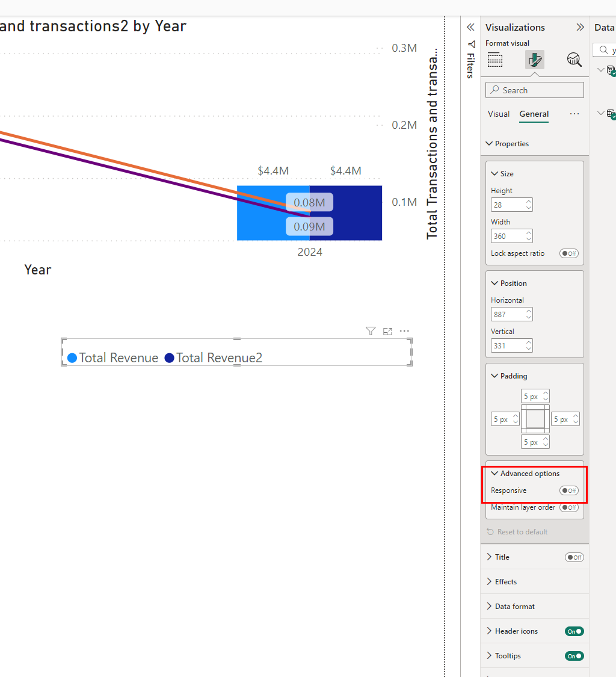Image resolution: width=616 pixels, height=677 pixels.
Task: Click the Year axis title
Action: (38, 270)
